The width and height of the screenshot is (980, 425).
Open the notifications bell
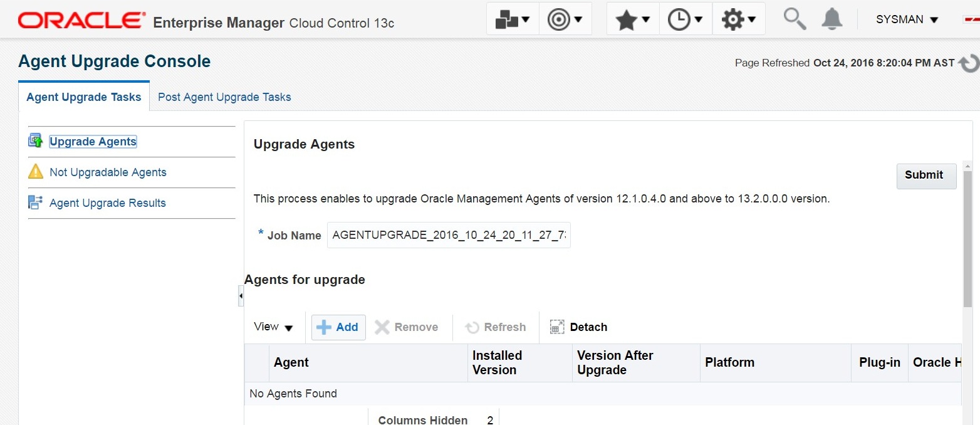coord(832,19)
